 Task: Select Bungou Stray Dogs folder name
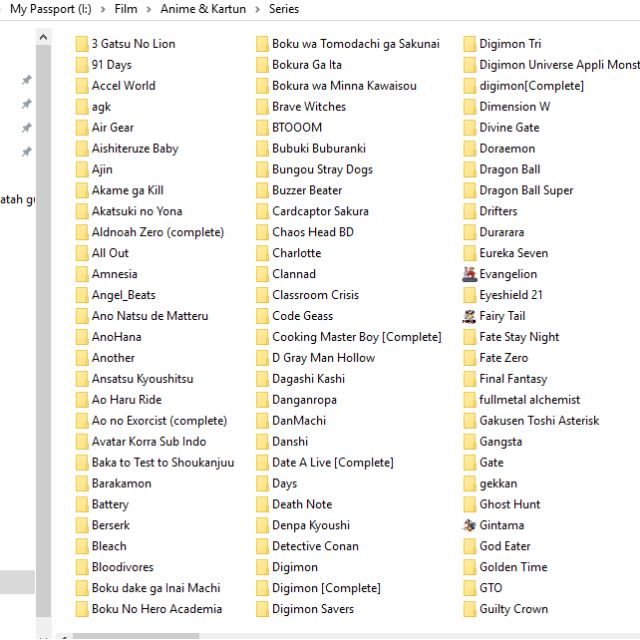[x=322, y=169]
